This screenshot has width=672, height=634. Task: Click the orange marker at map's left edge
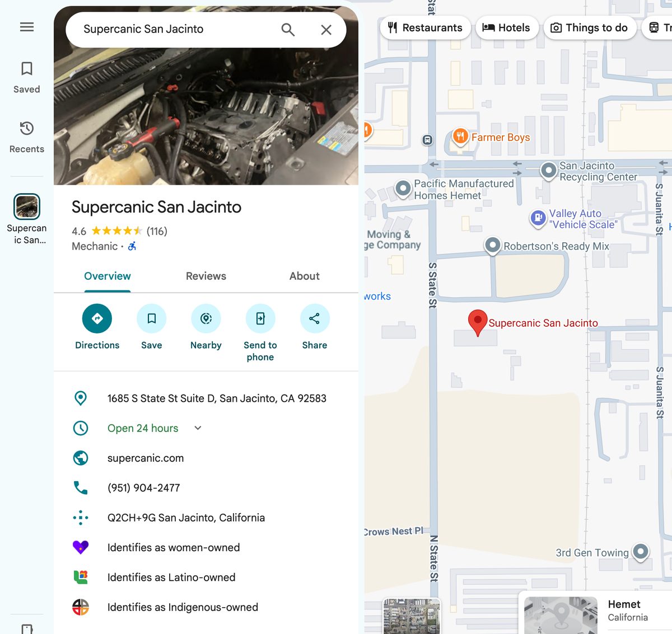click(367, 130)
